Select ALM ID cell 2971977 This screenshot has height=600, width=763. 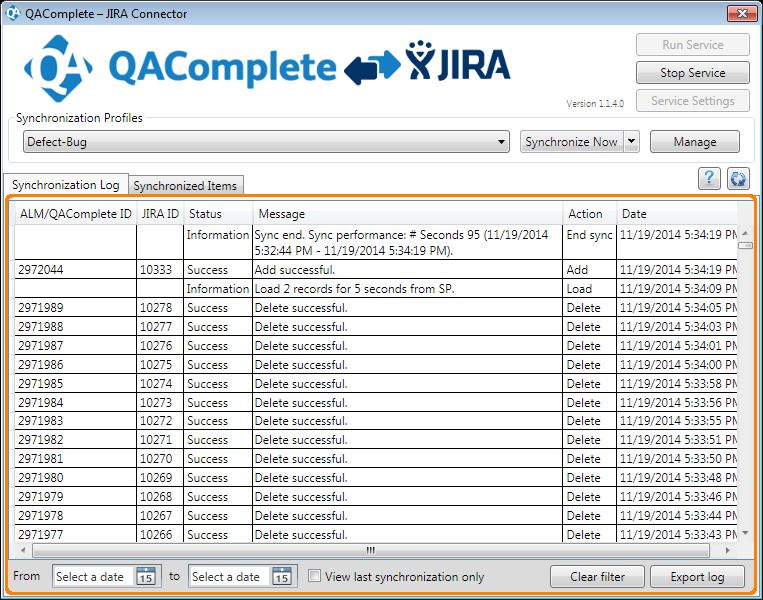[75, 534]
